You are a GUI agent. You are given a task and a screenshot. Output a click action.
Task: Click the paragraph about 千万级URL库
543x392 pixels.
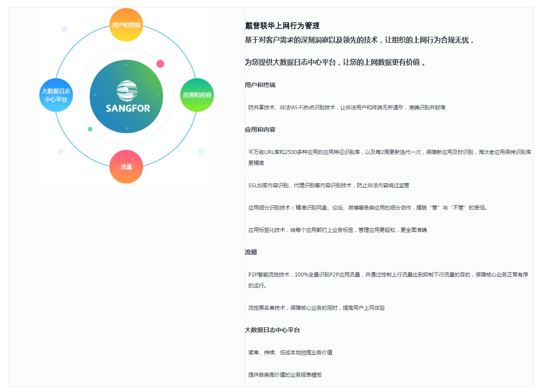coord(389,157)
